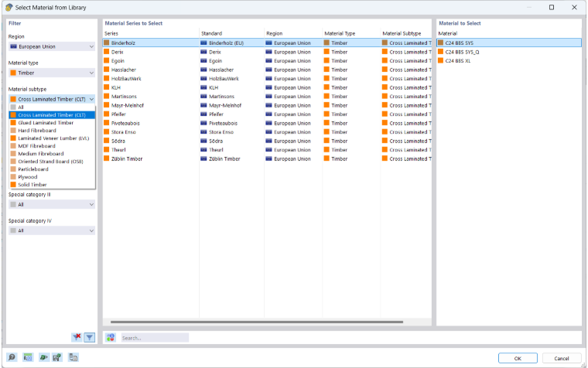This screenshot has height=368, width=588.
Task: Click into the Search field
Action: coord(155,338)
